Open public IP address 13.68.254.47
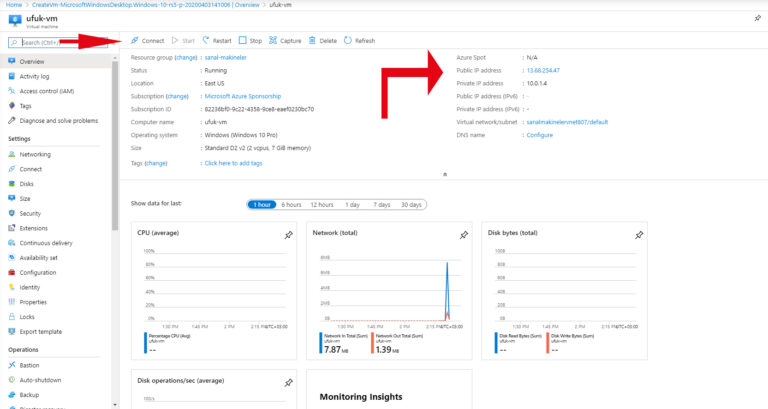The width and height of the screenshot is (768, 409). click(x=543, y=71)
